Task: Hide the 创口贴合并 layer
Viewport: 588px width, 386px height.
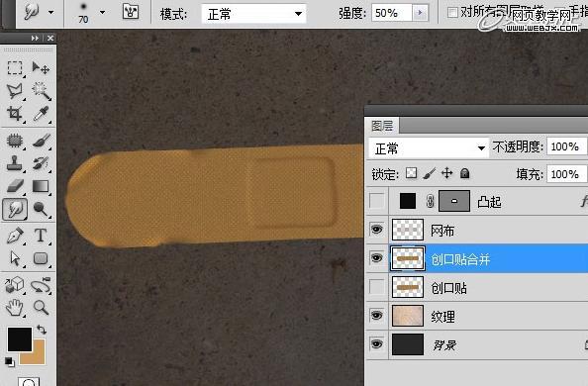Action: pyautogui.click(x=377, y=258)
